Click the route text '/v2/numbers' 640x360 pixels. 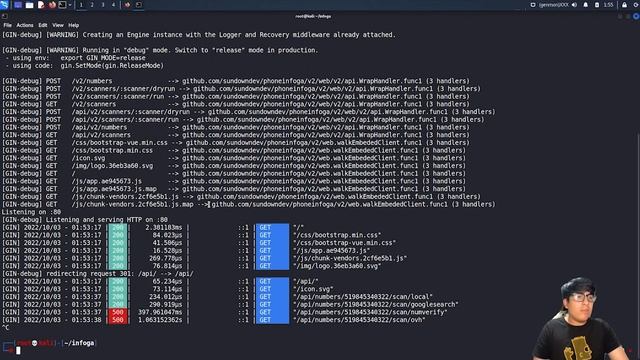92,81
